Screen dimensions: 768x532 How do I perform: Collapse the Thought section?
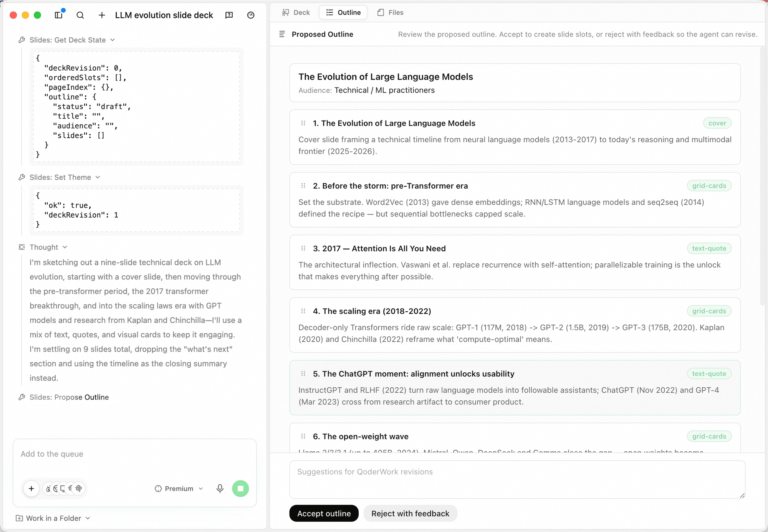click(x=65, y=247)
